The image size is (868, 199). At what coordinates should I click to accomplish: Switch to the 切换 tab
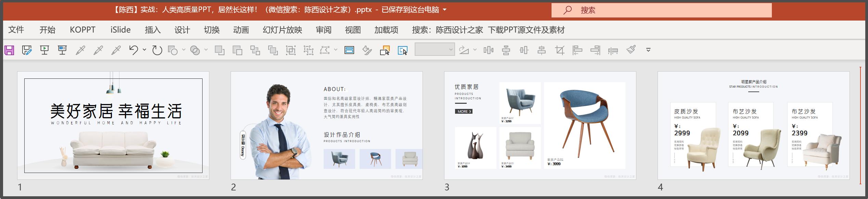(x=211, y=30)
